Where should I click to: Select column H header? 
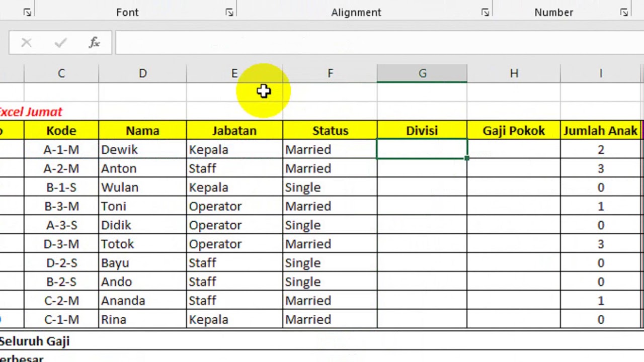514,74
